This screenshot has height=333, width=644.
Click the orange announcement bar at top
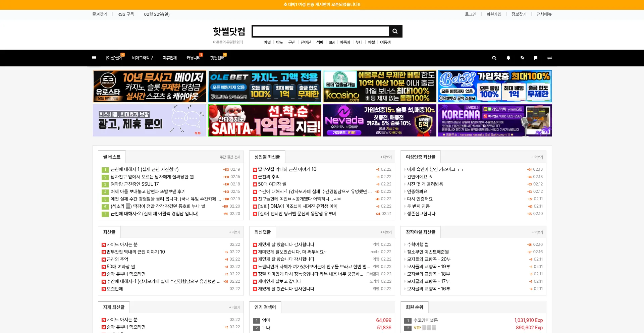click(322, 5)
